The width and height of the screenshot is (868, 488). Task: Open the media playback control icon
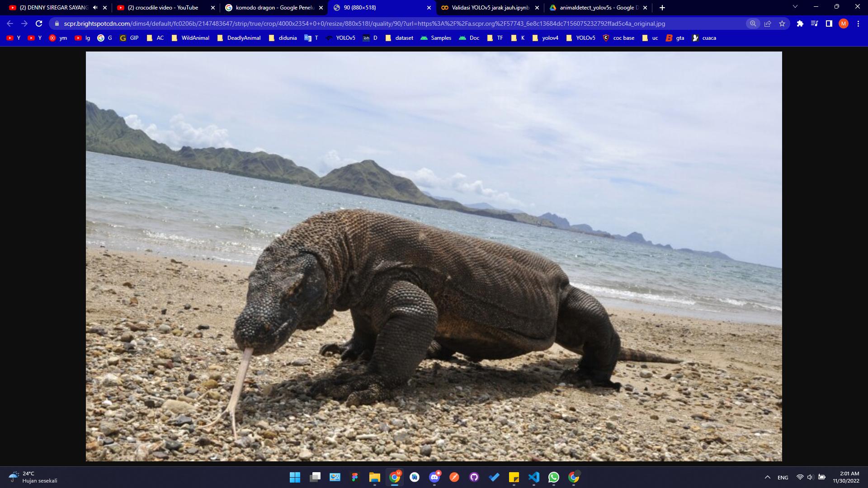coord(815,23)
